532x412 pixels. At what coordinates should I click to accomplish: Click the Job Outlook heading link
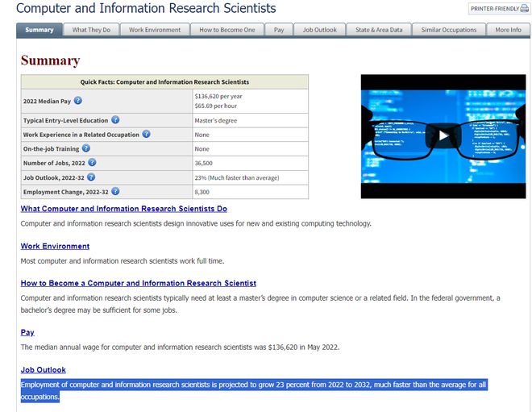[x=43, y=370]
